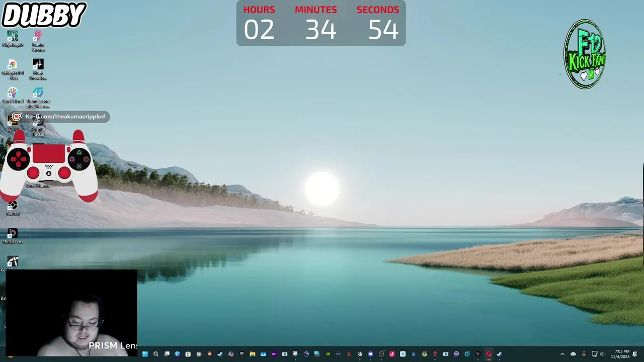The width and height of the screenshot is (644, 362).
Task: Select the red highlighted active taskbar app
Action: tap(489, 354)
